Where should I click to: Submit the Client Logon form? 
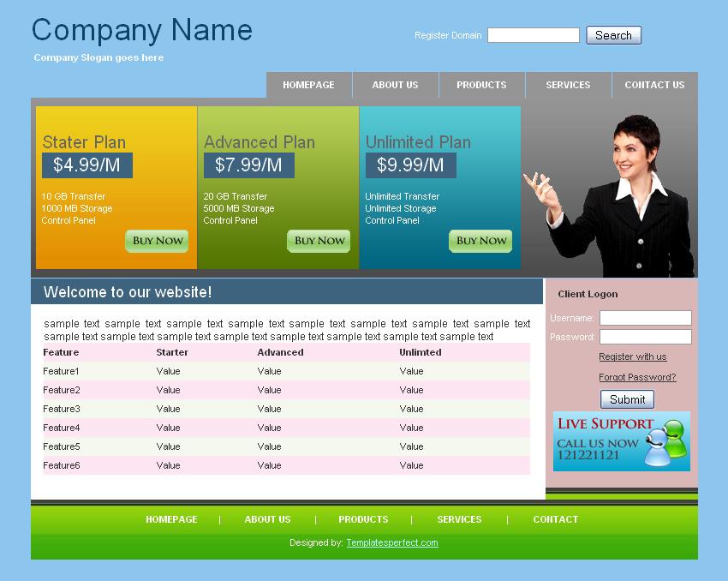point(627,399)
